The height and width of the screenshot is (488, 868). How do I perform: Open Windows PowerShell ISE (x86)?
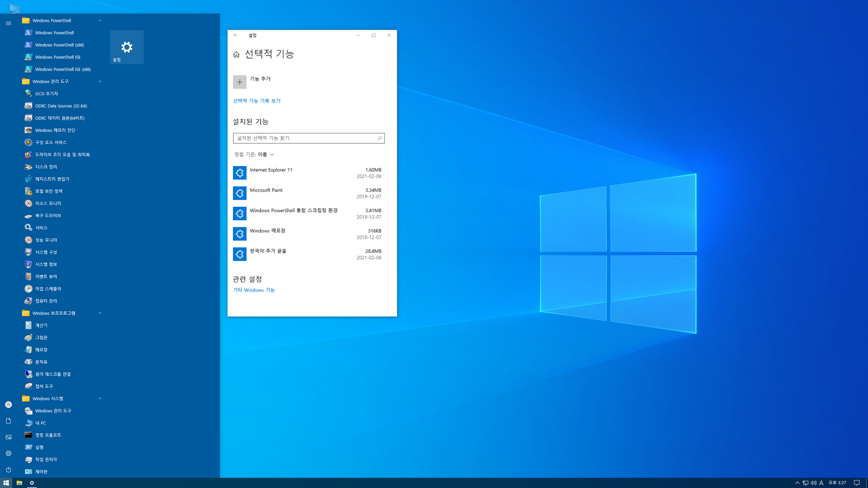click(62, 69)
